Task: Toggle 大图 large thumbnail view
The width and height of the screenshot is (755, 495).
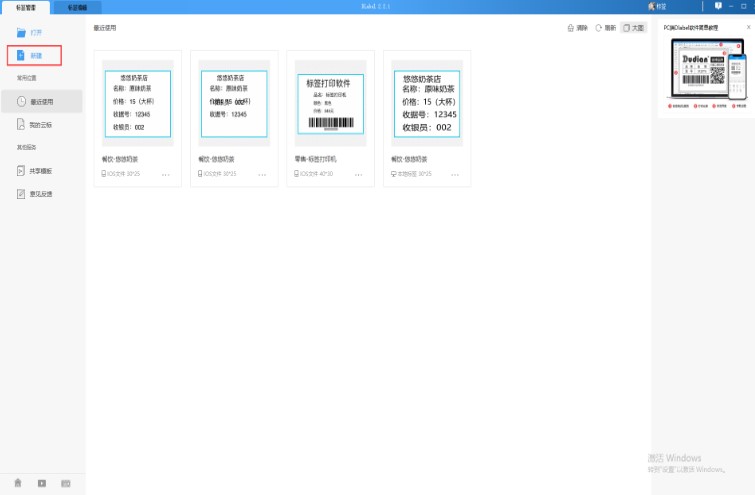Action: pos(634,28)
